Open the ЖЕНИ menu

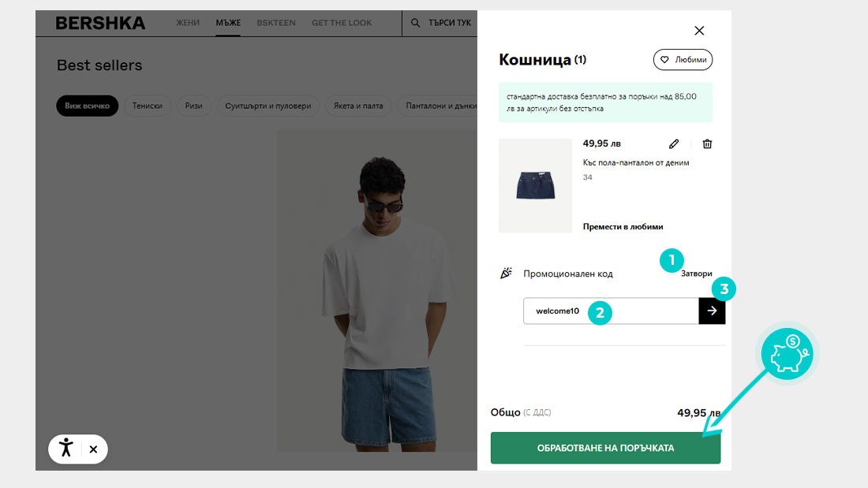[x=188, y=23]
